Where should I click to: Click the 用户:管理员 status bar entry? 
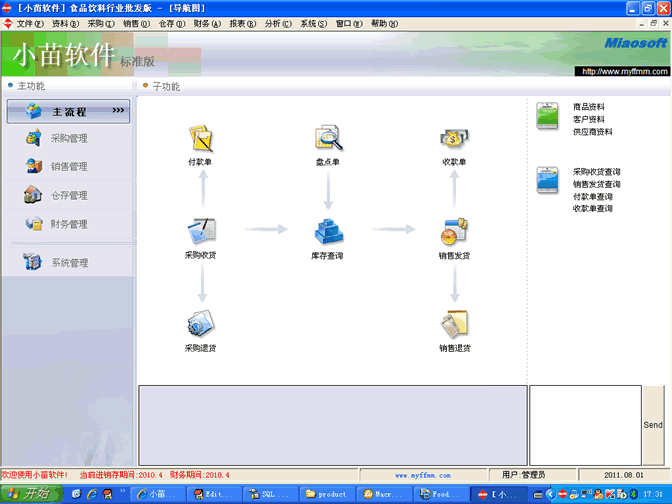point(524,475)
